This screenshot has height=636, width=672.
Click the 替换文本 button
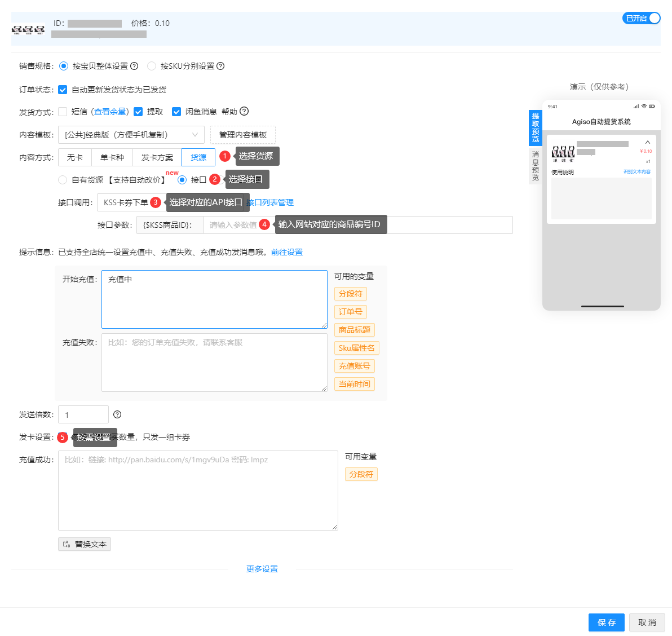[85, 544]
